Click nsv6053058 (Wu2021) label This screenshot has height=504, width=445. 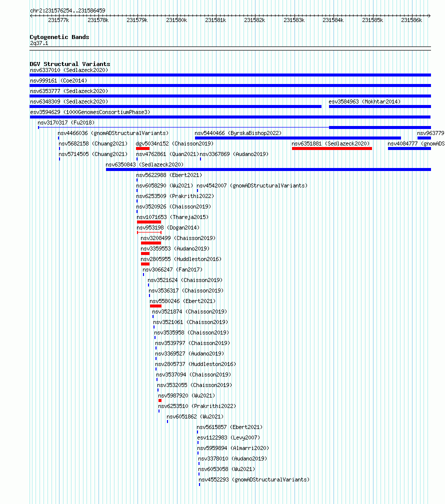(226, 469)
